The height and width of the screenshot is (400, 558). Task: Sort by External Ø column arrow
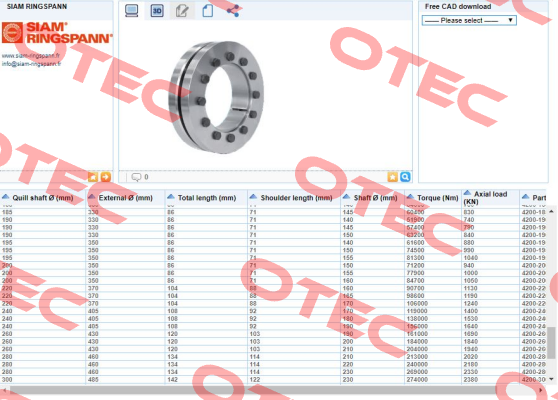pos(91,197)
